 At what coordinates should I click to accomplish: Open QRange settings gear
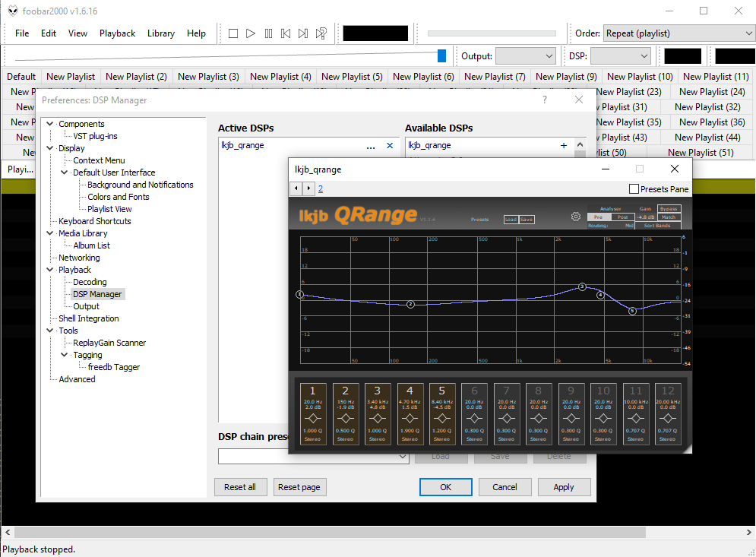576,217
